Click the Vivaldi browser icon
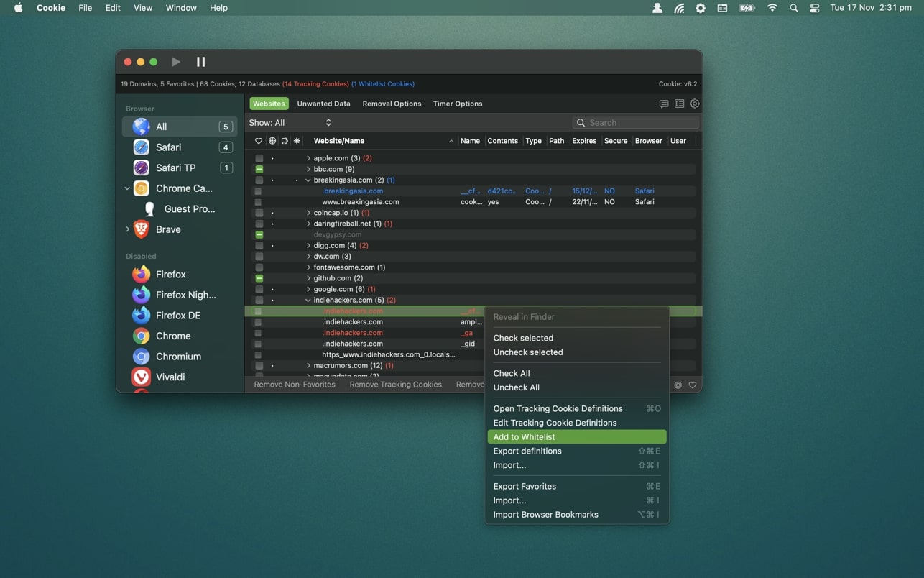 pos(142,377)
